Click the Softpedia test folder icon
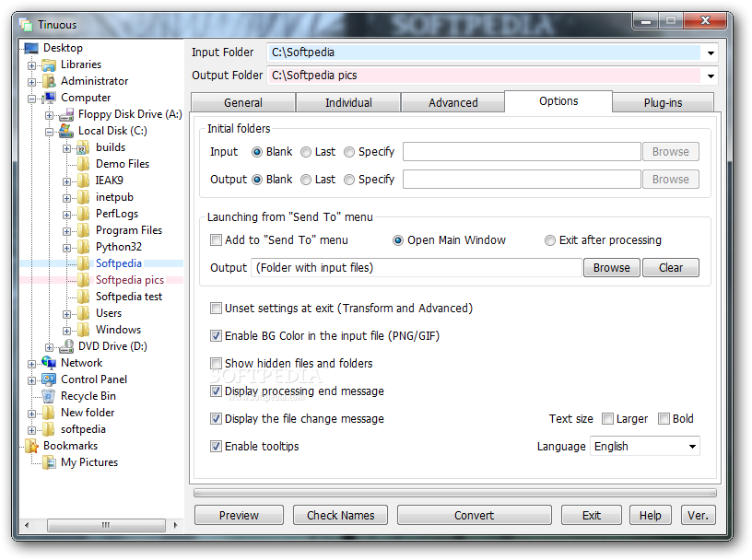752x560 pixels. click(x=84, y=297)
